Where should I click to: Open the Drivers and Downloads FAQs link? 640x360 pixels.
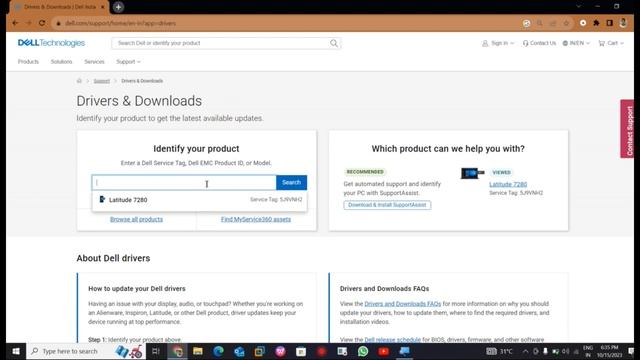[x=402, y=304]
